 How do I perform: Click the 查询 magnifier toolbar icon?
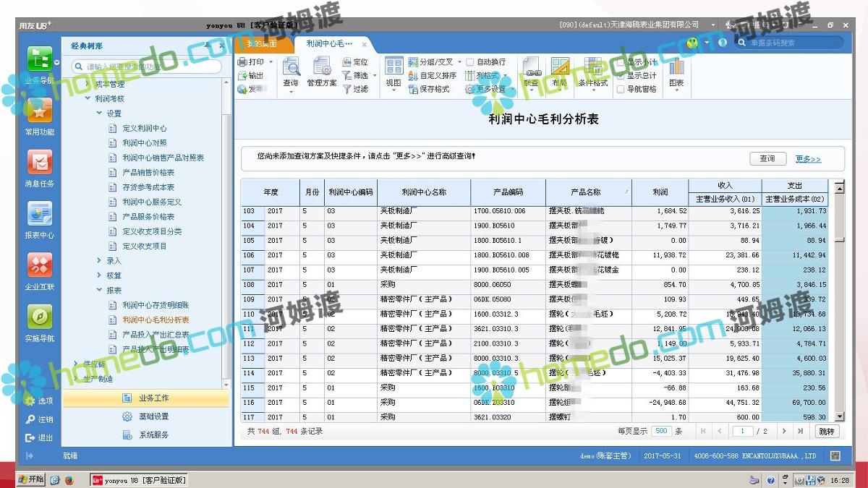pos(291,69)
